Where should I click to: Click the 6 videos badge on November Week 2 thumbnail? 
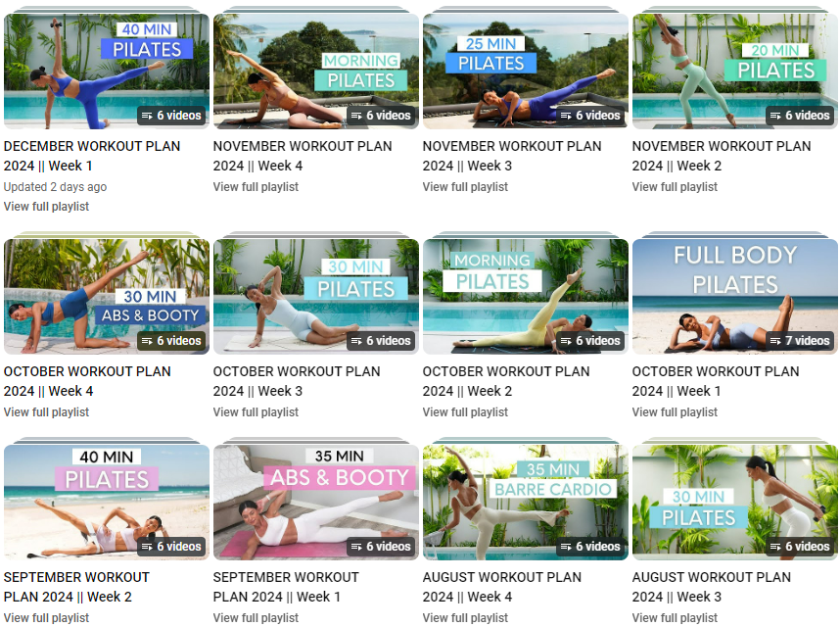800,116
